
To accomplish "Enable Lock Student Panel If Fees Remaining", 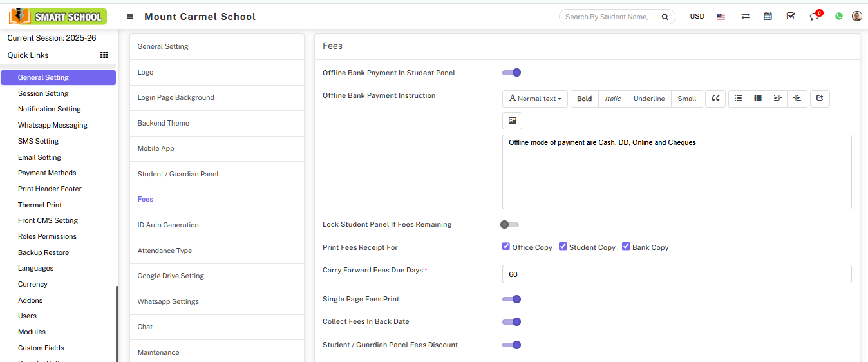I will [509, 225].
